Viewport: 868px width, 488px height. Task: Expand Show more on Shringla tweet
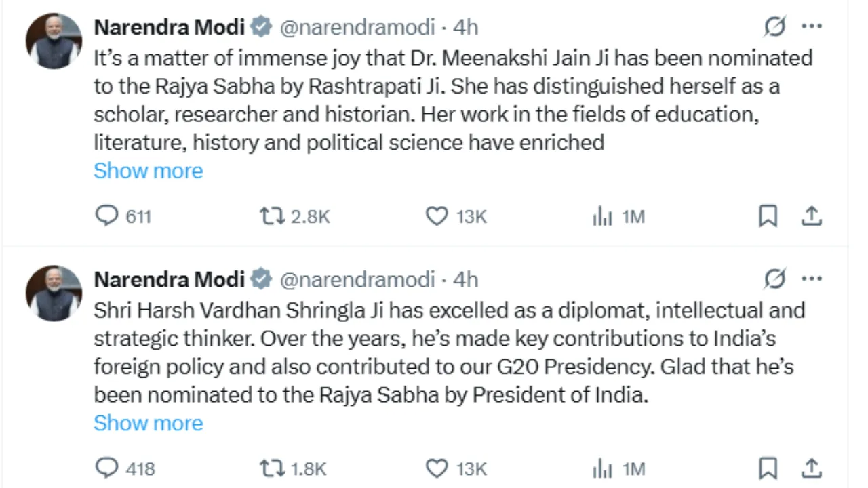(x=148, y=422)
